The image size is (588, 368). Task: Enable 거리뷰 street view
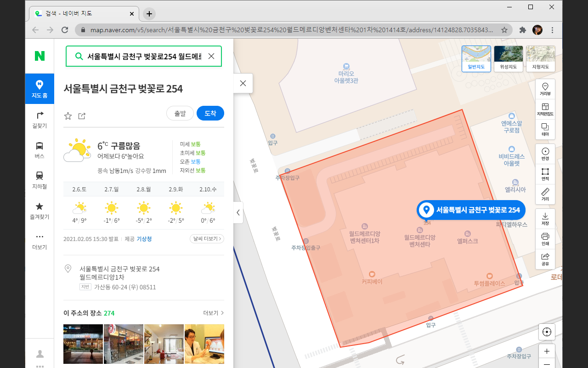coord(545,89)
